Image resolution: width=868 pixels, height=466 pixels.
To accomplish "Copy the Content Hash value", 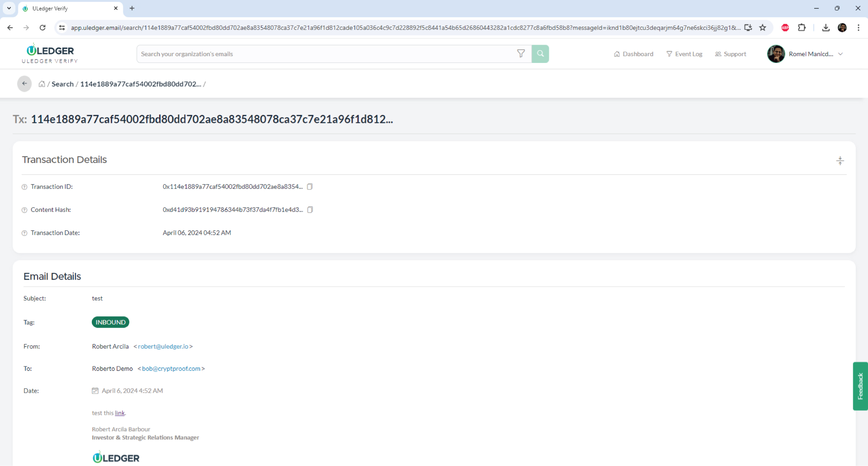I will (310, 209).
